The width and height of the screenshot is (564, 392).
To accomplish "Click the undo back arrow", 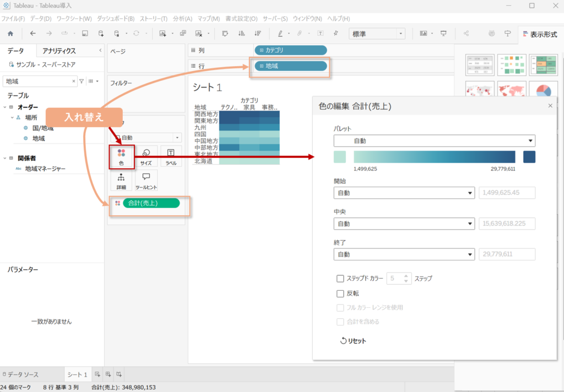I will (x=33, y=34).
